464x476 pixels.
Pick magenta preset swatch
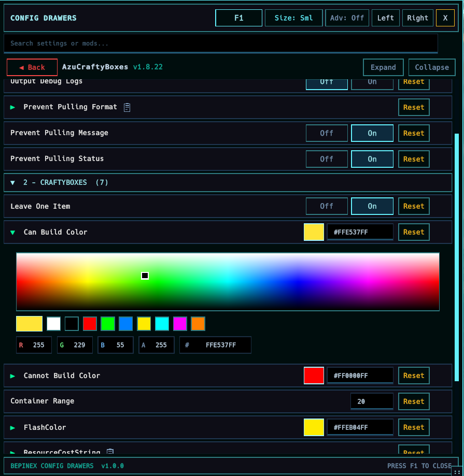tap(180, 324)
